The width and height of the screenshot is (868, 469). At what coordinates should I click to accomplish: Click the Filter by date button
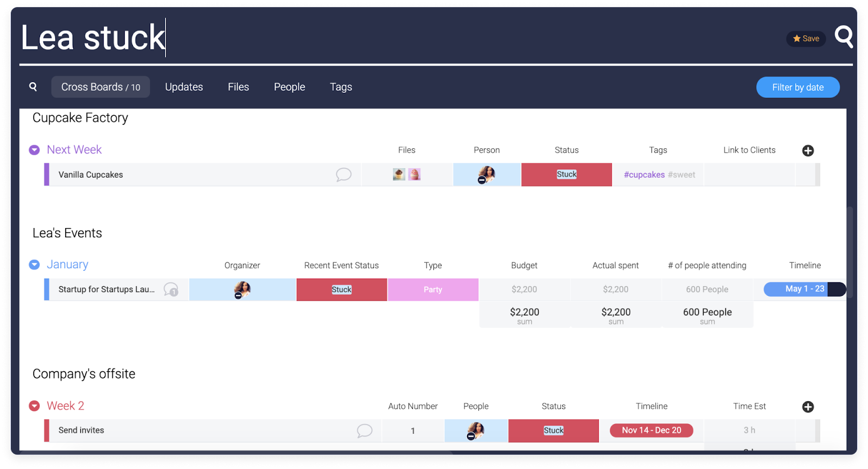[797, 87]
